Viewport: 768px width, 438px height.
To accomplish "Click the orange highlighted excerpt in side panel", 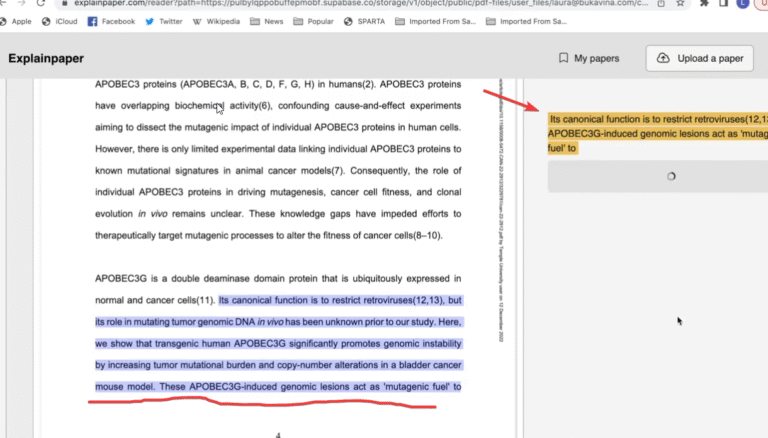I will coord(657,133).
